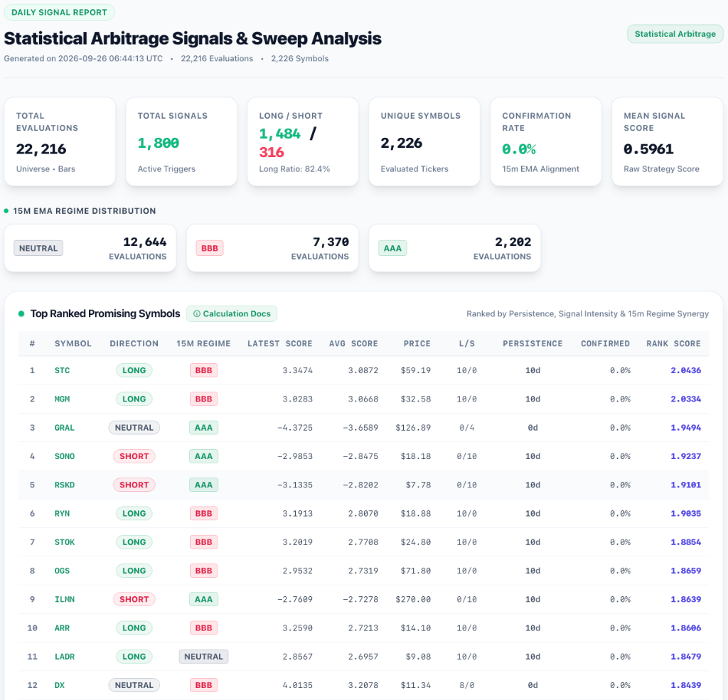Click L/S value 0/4

click(466, 428)
